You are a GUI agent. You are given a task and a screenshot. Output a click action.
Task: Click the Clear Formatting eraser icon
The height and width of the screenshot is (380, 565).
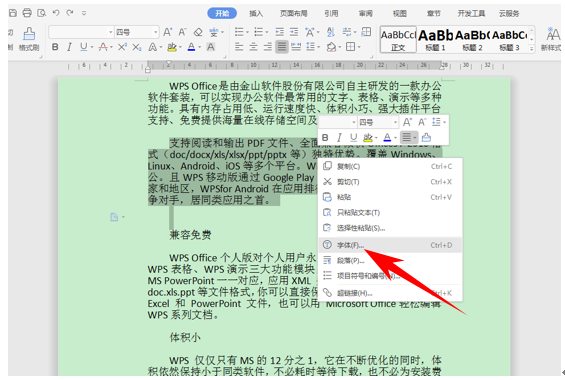click(198, 32)
